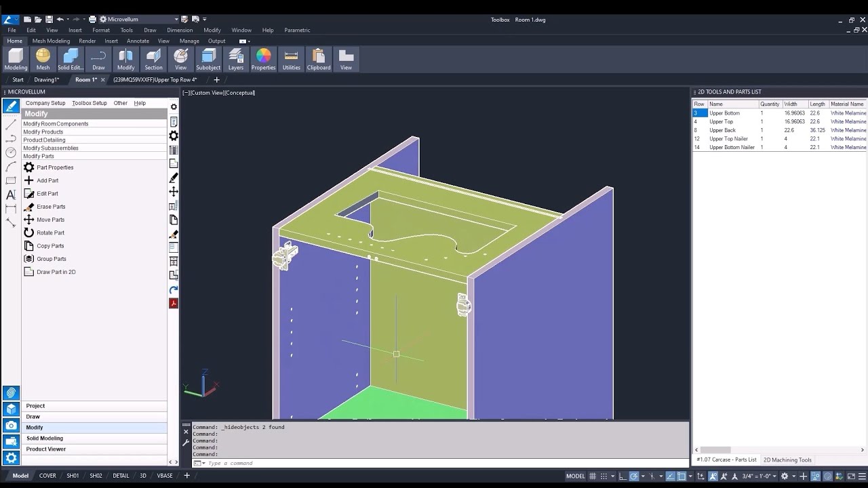The height and width of the screenshot is (488, 868).
Task: Click the camera icon in the bottom-left sidebar
Action: [x=11, y=426]
